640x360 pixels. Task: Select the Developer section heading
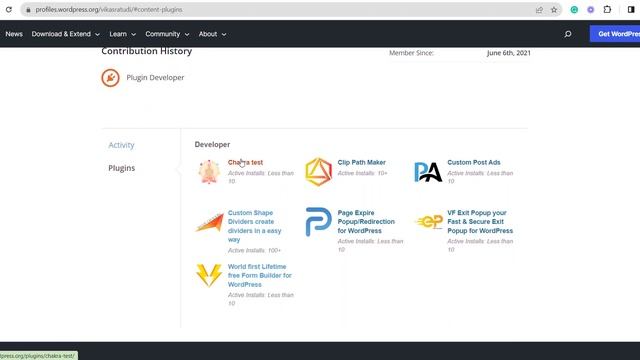pos(212,144)
